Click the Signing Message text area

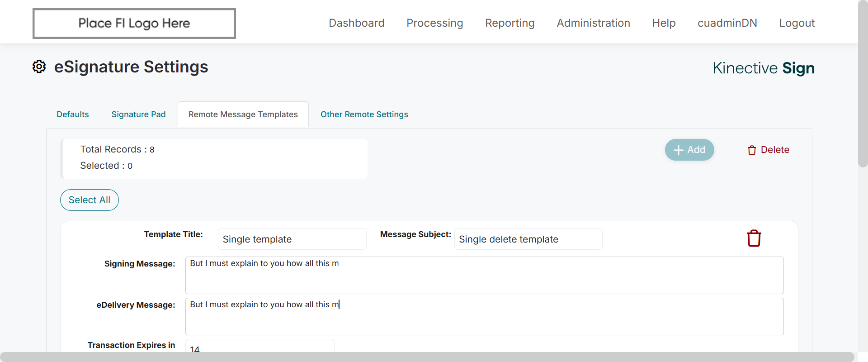coord(484,275)
